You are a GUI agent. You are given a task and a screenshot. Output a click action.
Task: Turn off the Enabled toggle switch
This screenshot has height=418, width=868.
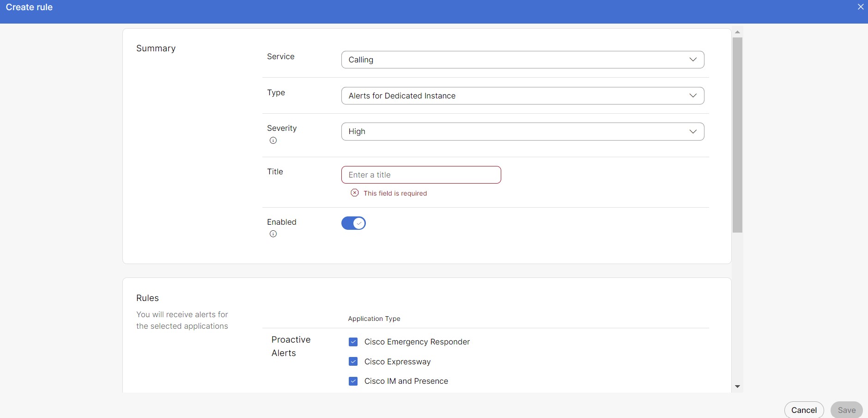[353, 223]
